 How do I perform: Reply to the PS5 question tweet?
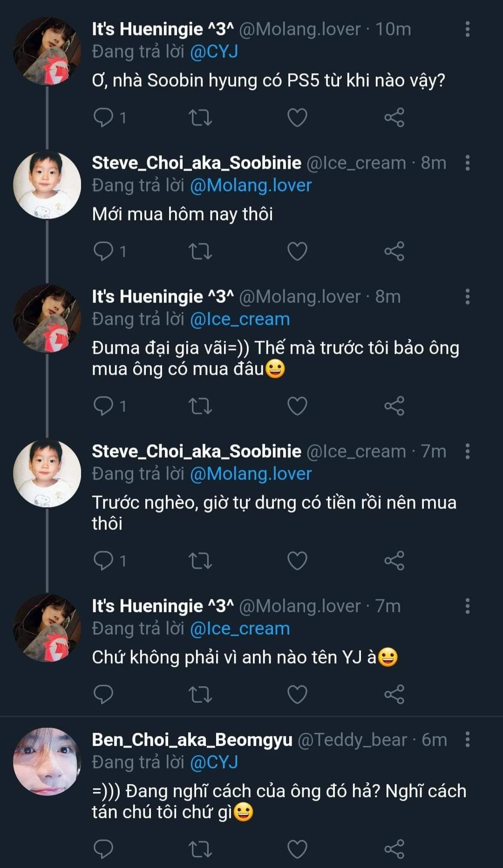coord(103,117)
